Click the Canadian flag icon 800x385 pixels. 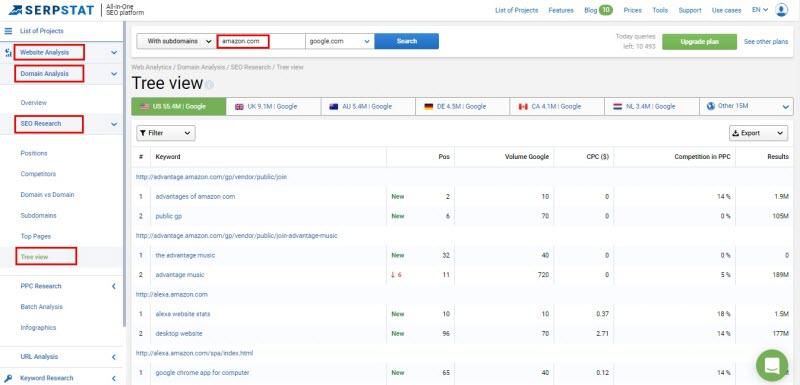[x=523, y=107]
